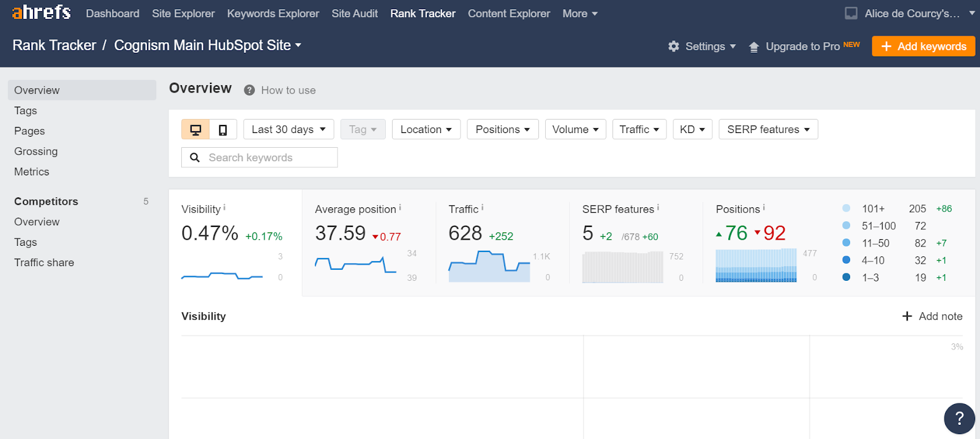Click the Visibility info icon

pyautogui.click(x=225, y=208)
